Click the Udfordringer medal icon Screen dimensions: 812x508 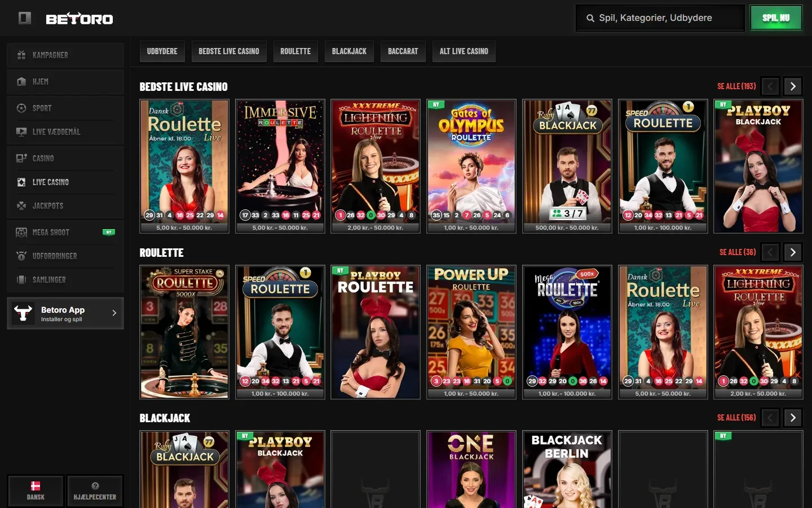21,256
